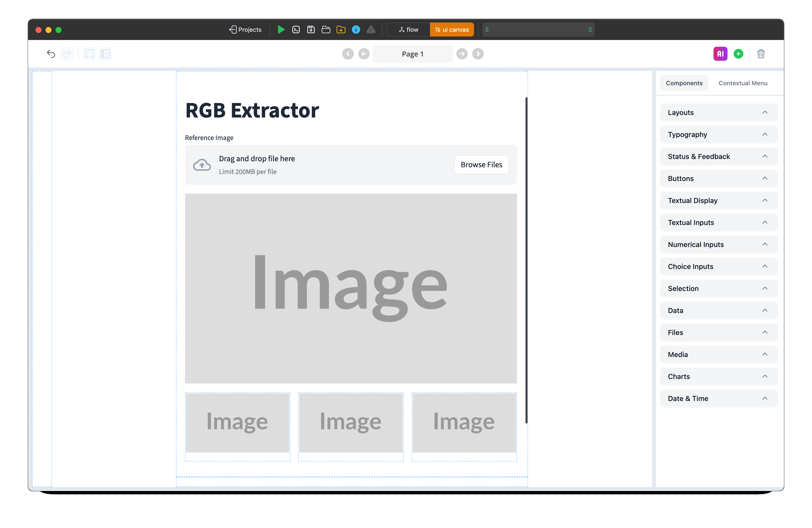Image resolution: width=812 pixels, height=528 pixels.
Task: Click the save floppy disk icon
Action: [x=311, y=30]
